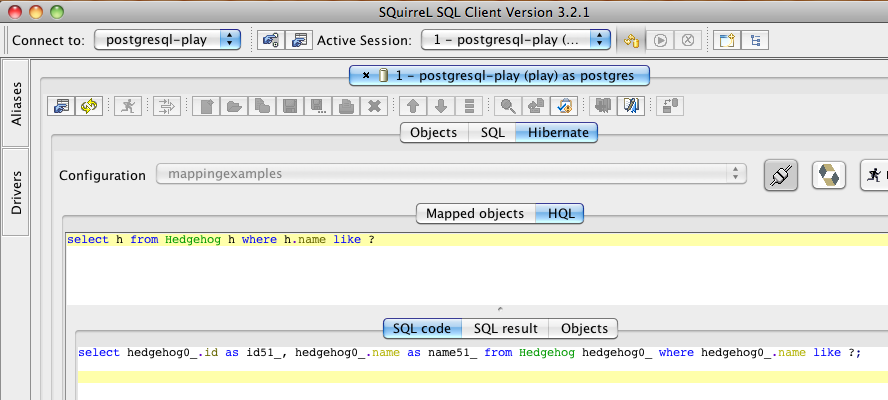
Task: Click the generated SQL text 'select hedgehog0_.id as id51_'
Action: pyautogui.click(x=183, y=352)
